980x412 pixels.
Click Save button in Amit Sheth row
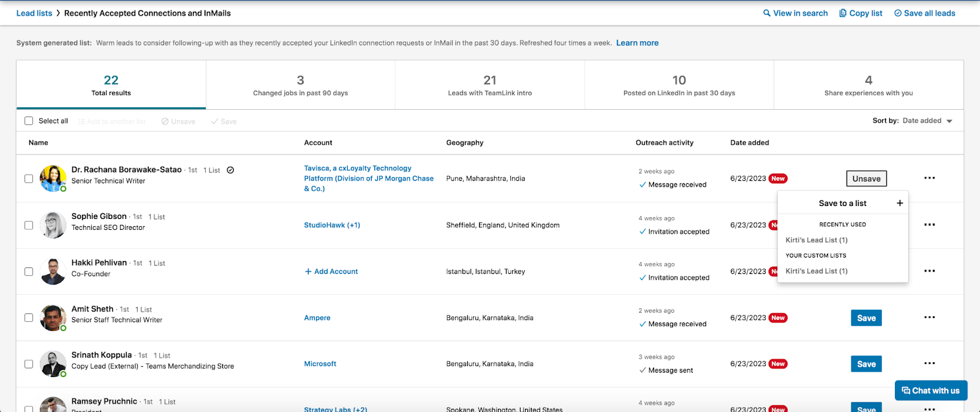[x=866, y=318]
